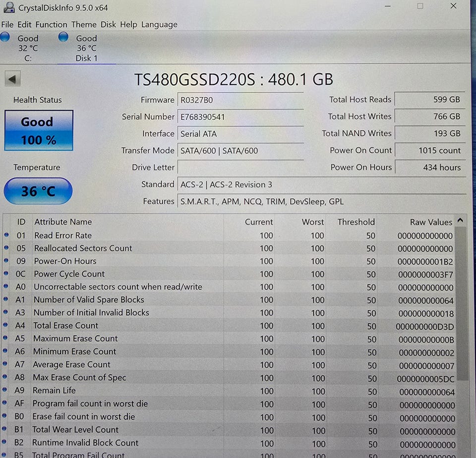Viewport: 476px width, 458px height.
Task: Click status dot for Total Wear Level Count
Action: point(4,429)
